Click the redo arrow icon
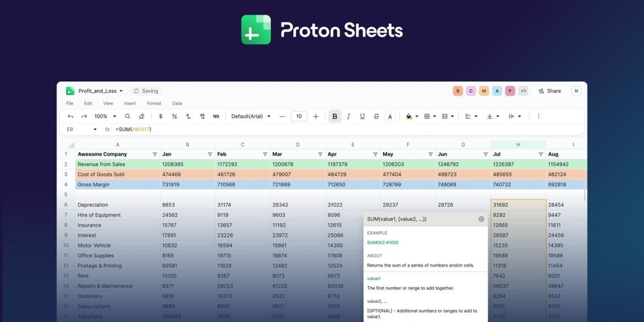644x322 pixels. click(x=84, y=116)
